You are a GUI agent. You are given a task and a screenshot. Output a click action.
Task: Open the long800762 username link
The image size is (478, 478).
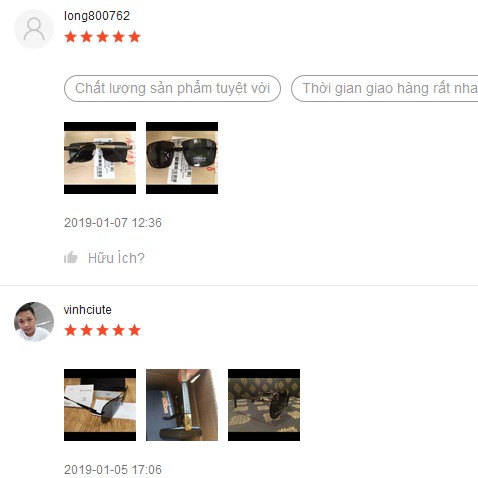point(97,16)
